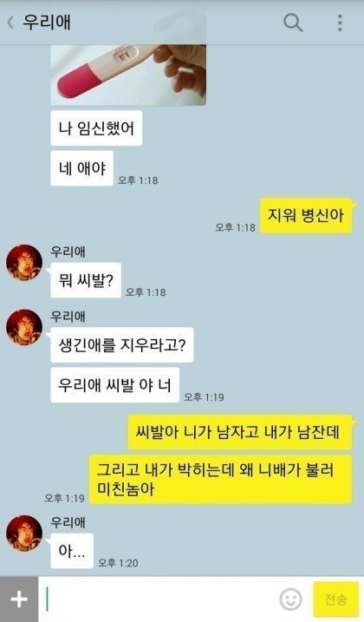This screenshot has height=622, width=364.
Task: Tap the plus attachment button
Action: 19,599
